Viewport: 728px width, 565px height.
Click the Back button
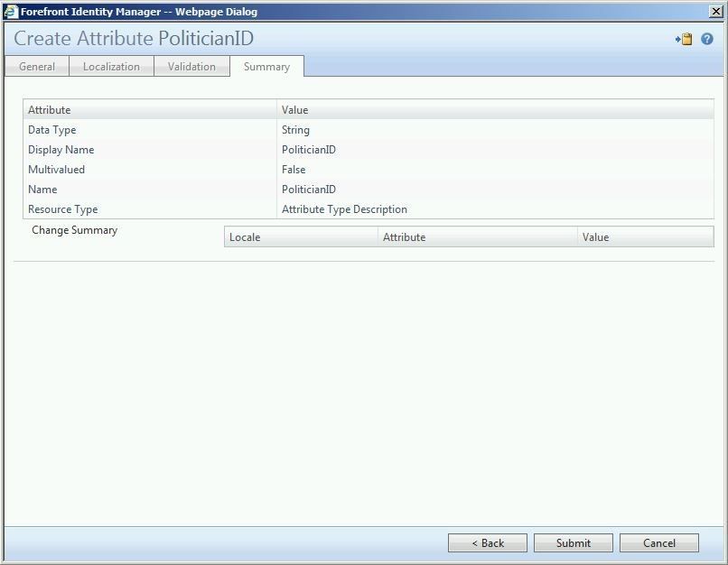pyautogui.click(x=488, y=542)
